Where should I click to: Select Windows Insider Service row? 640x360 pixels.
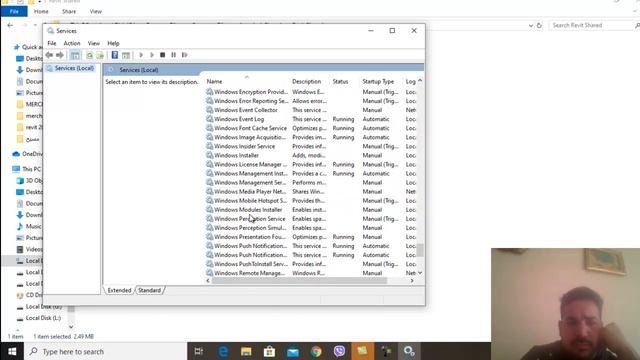pos(311,146)
